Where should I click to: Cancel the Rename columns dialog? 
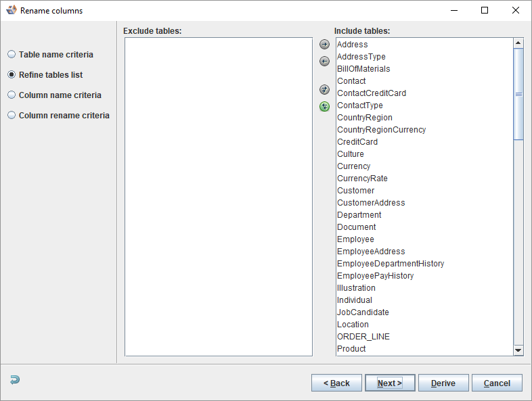(x=497, y=383)
